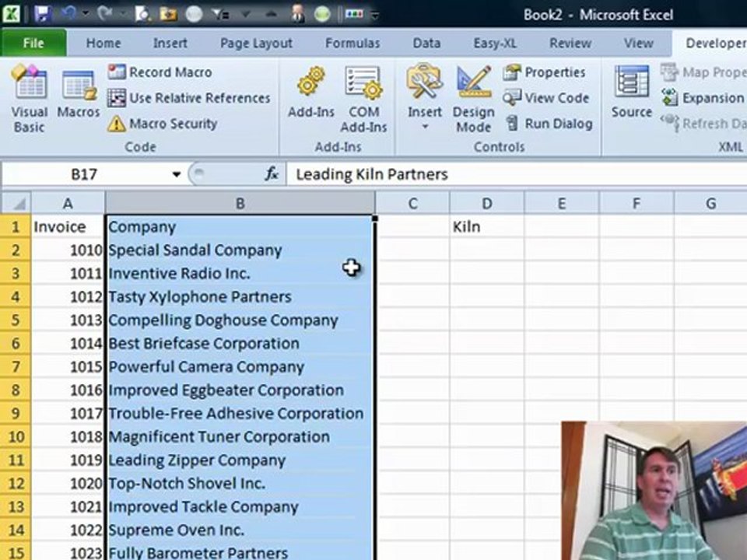Click the Save icon in quick access toolbar
747x560 pixels.
pyautogui.click(x=43, y=14)
